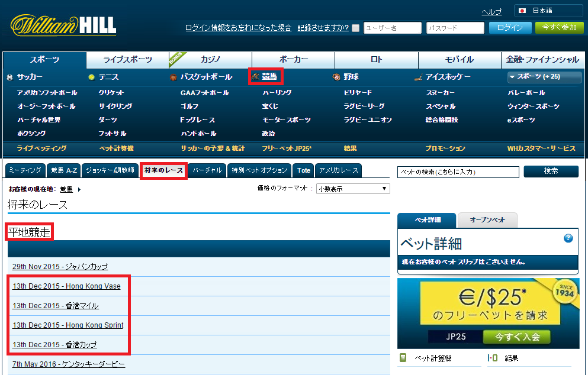
Task: Click the bet search input field
Action: (x=458, y=172)
